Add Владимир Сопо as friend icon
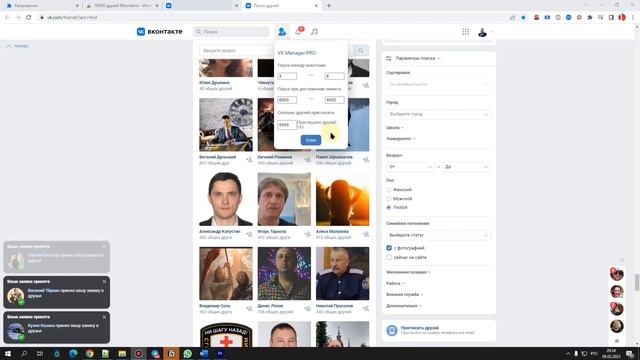This screenshot has width=640, height=360. click(x=249, y=308)
